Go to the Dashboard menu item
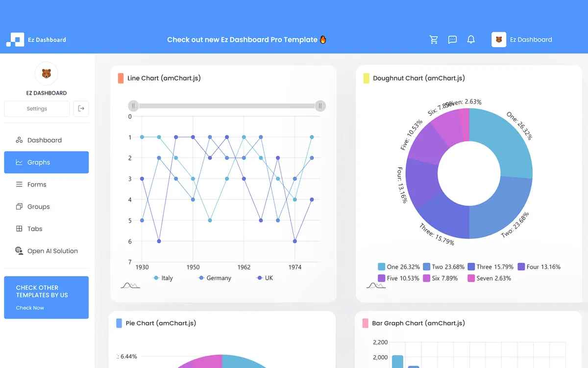 click(x=46, y=140)
